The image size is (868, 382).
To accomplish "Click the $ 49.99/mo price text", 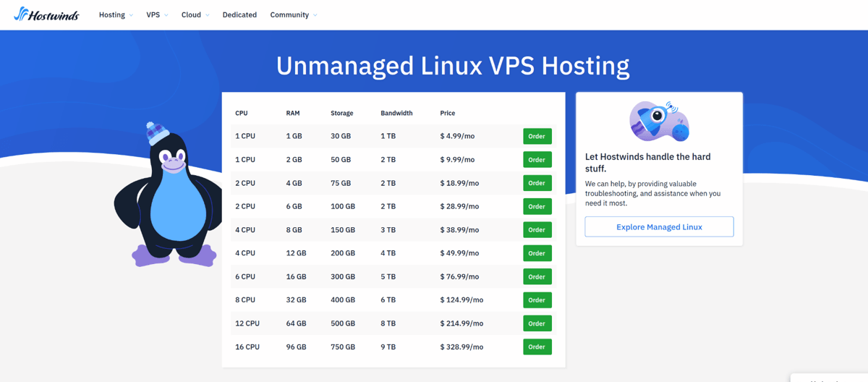I will tap(459, 253).
